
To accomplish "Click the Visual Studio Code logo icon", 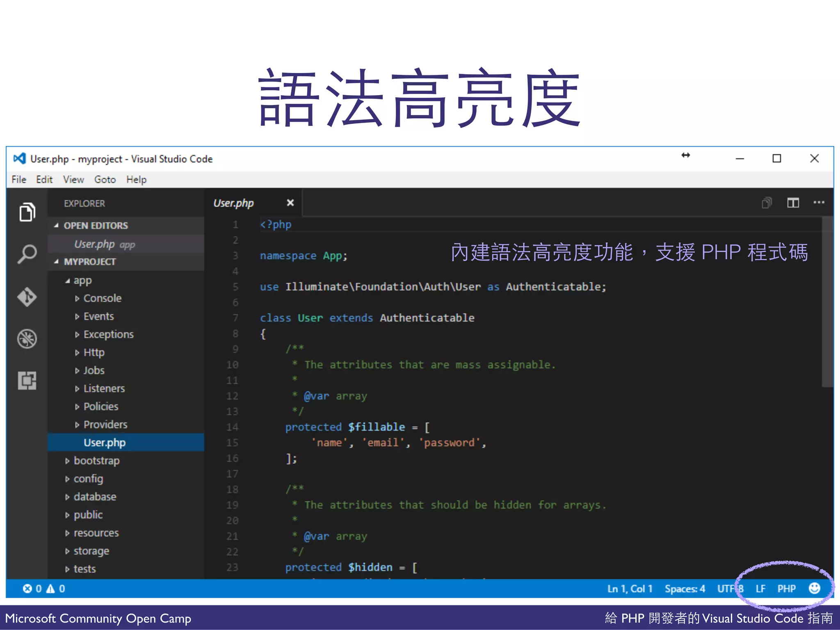I will [x=19, y=159].
